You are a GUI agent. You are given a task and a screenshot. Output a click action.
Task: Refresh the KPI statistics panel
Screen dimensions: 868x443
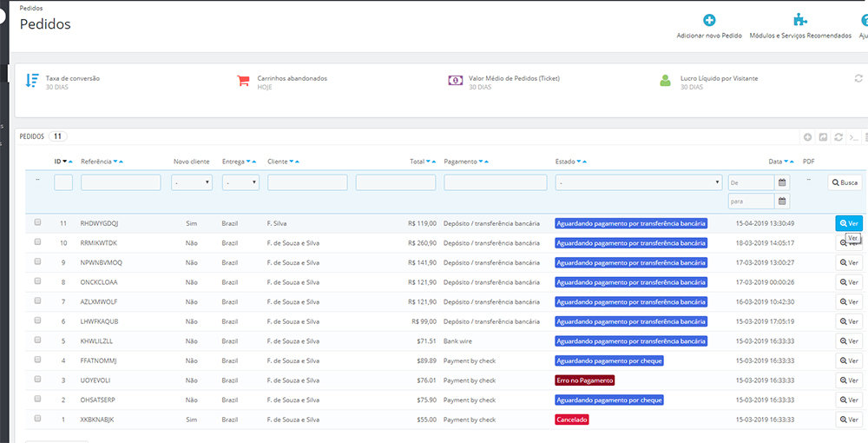pyautogui.click(x=858, y=78)
